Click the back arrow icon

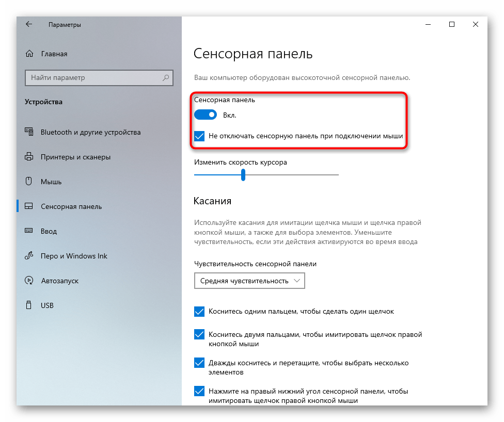[29, 24]
